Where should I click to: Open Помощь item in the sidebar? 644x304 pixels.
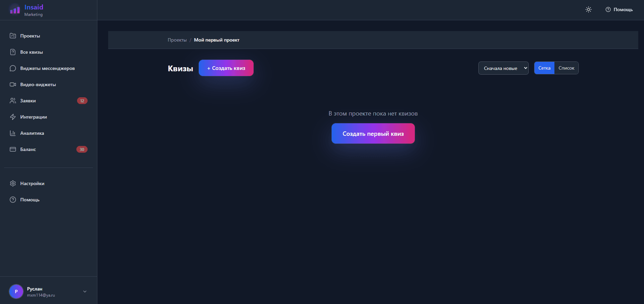(x=30, y=200)
